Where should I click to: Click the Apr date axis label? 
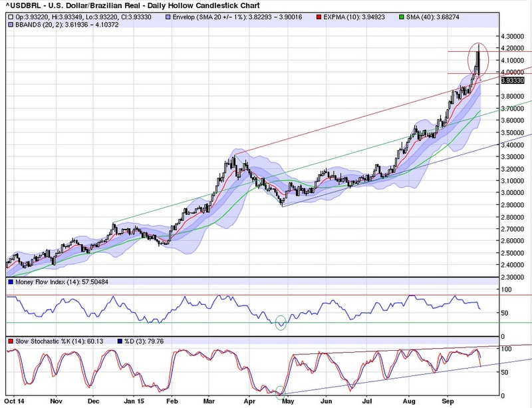[x=249, y=401]
